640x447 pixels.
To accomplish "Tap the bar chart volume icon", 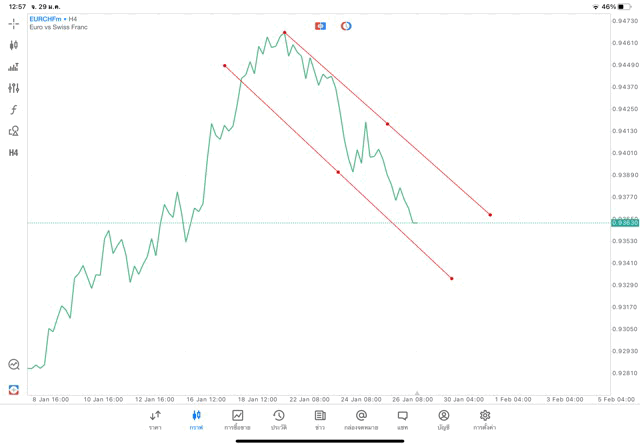I will pyautogui.click(x=14, y=67).
